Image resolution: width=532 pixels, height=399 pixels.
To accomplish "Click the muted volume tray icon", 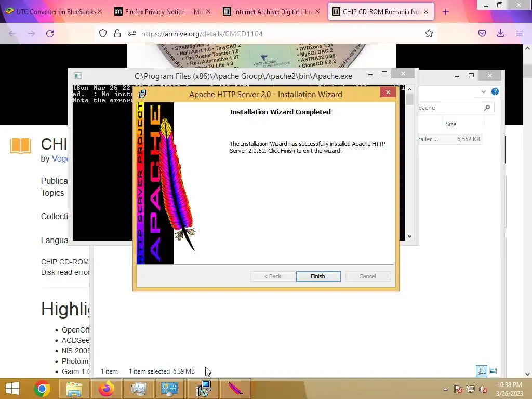I will [483, 389].
